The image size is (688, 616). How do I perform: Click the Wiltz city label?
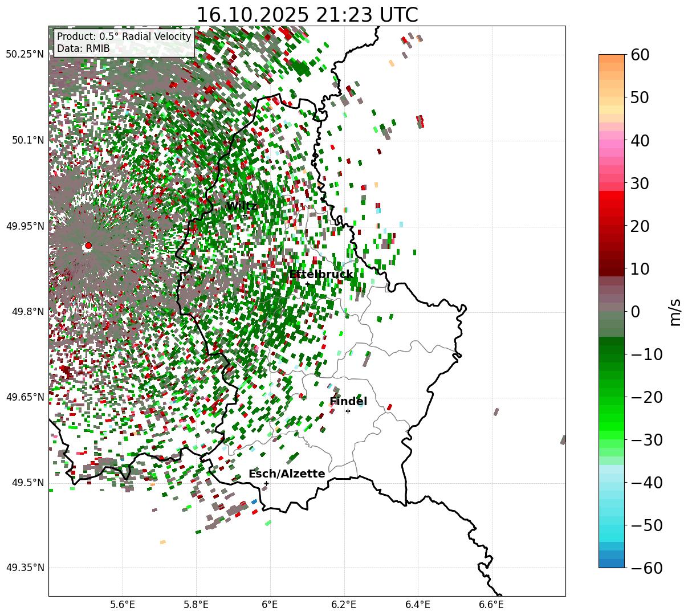click(242, 206)
